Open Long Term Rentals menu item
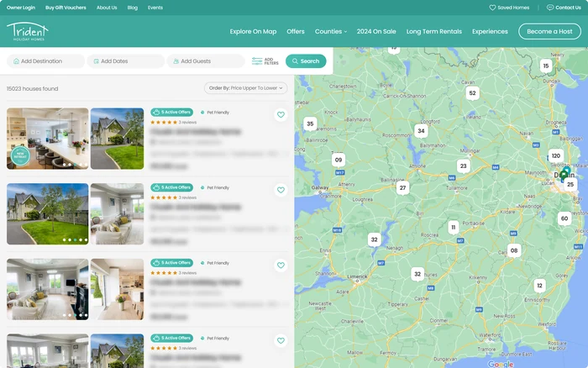This screenshot has height=368, width=588. [434, 32]
